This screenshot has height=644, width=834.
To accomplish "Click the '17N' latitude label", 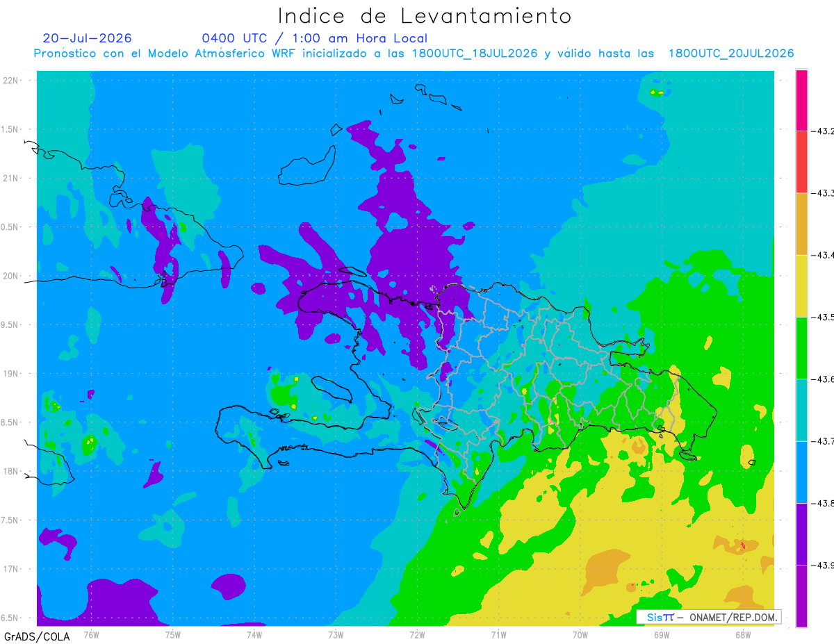I will pyautogui.click(x=12, y=569).
